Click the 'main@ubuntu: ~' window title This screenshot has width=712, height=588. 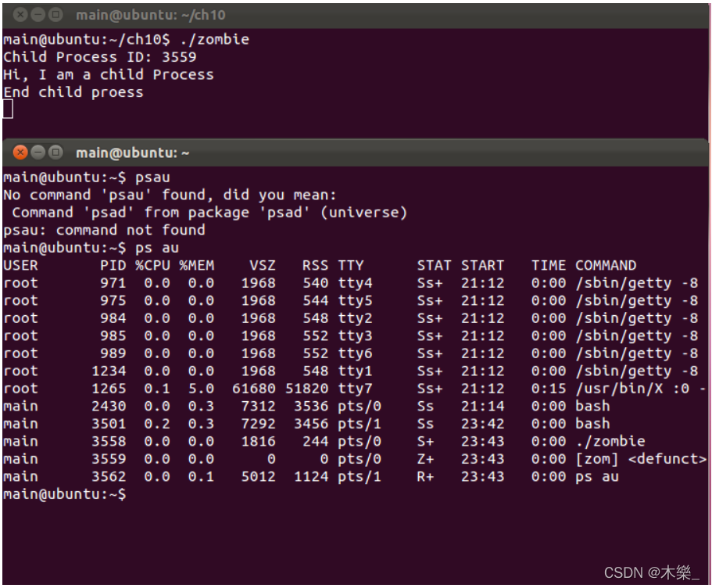click(133, 152)
